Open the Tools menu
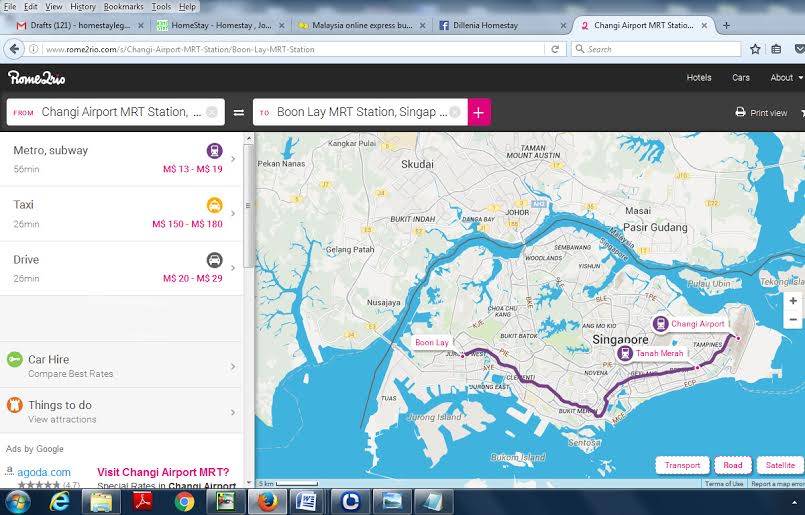 (x=161, y=7)
